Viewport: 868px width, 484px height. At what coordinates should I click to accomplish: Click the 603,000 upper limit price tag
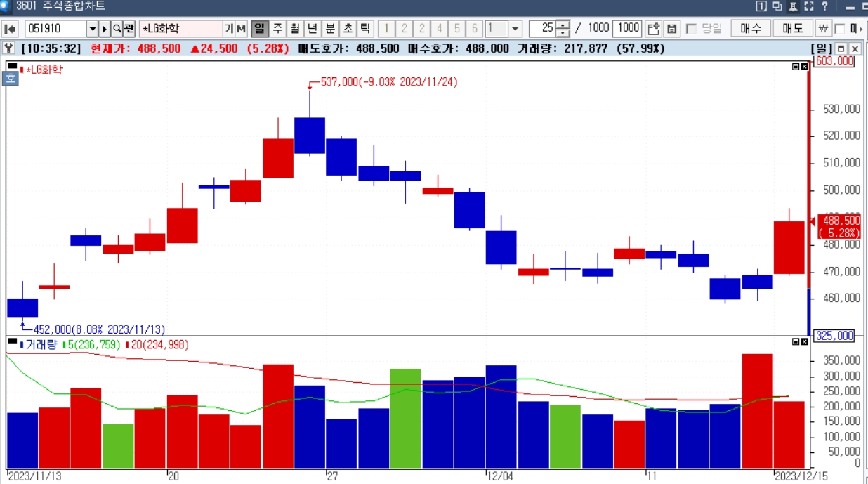(x=834, y=61)
